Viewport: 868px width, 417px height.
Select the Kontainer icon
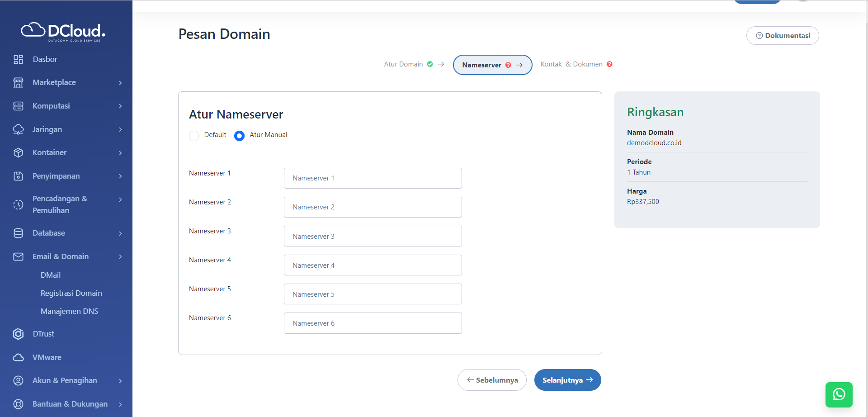pos(18,152)
